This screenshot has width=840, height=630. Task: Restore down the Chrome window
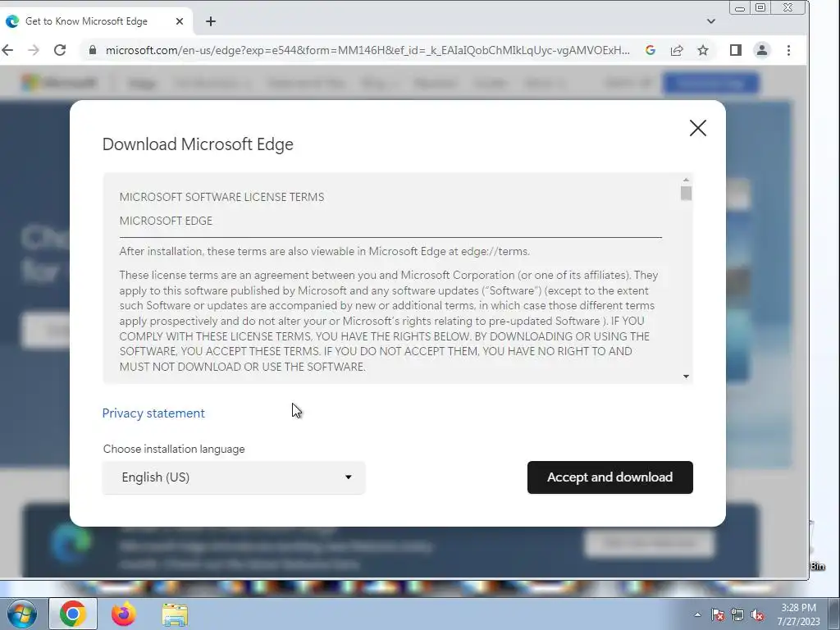pos(760,7)
